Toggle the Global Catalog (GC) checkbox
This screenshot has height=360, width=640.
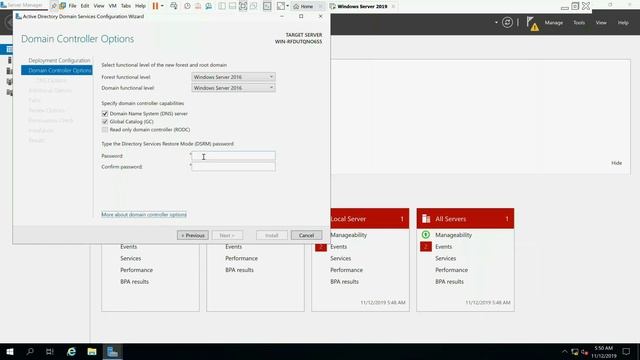coord(105,122)
